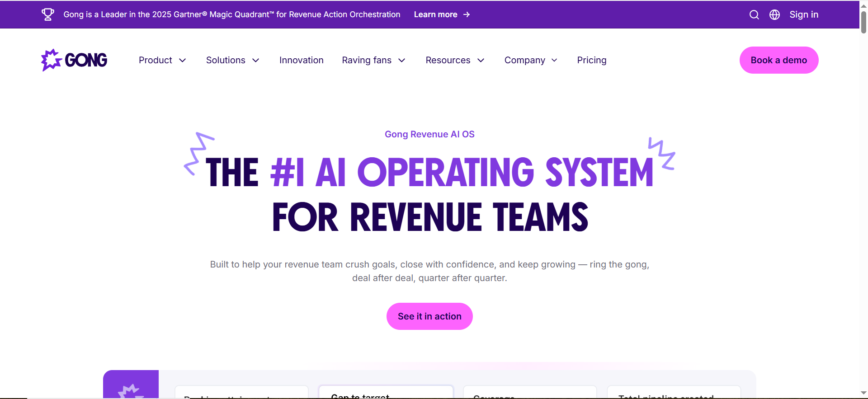
Task: Click the Learn more banner link
Action: pos(435,14)
